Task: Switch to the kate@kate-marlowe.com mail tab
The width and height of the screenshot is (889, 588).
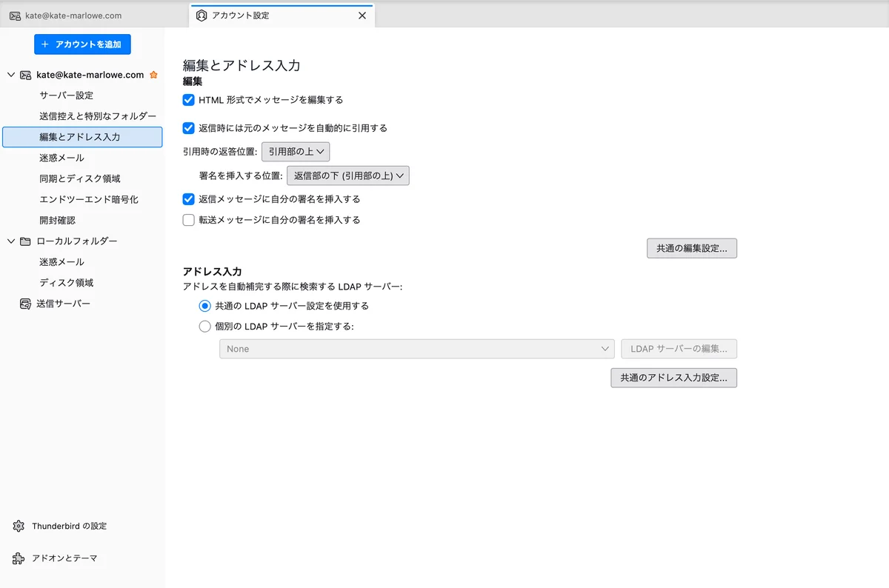Action: (95, 16)
